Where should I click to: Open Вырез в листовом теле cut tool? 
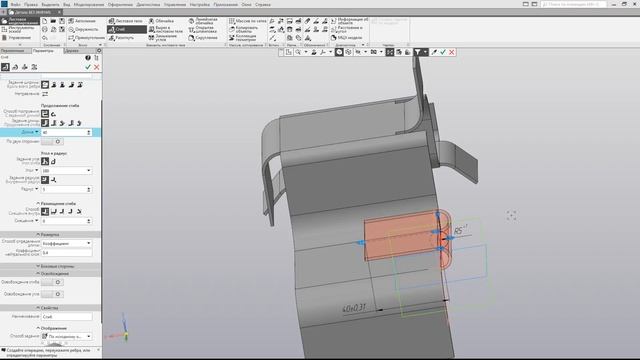coord(165,29)
